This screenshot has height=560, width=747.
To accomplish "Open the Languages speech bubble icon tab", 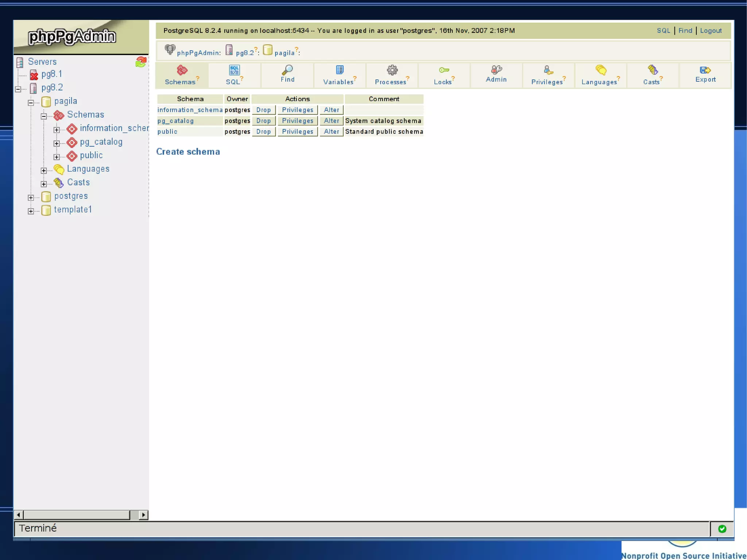I will pyautogui.click(x=601, y=70).
